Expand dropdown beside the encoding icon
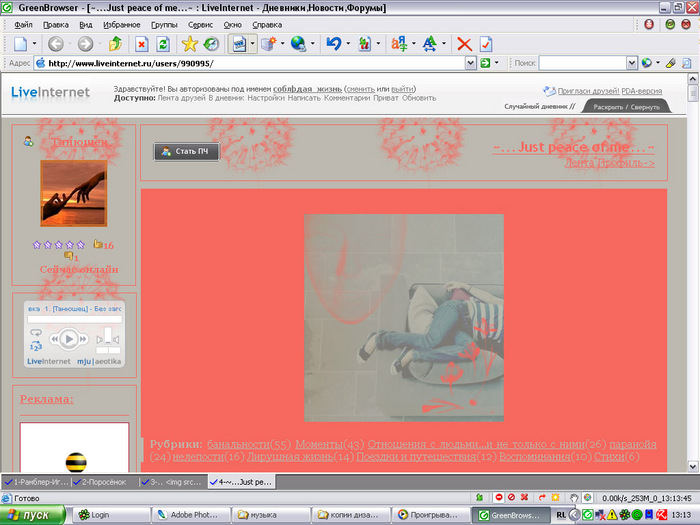 coord(413,44)
